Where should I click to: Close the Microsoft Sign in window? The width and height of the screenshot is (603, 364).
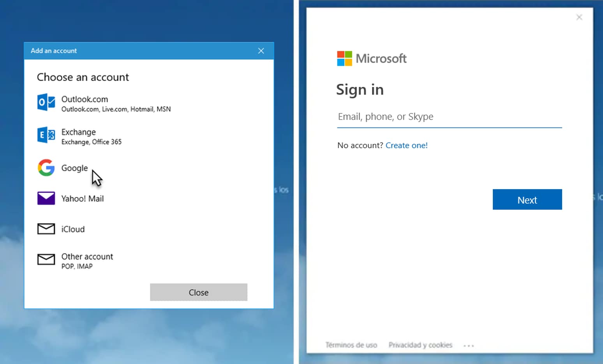[x=579, y=17]
